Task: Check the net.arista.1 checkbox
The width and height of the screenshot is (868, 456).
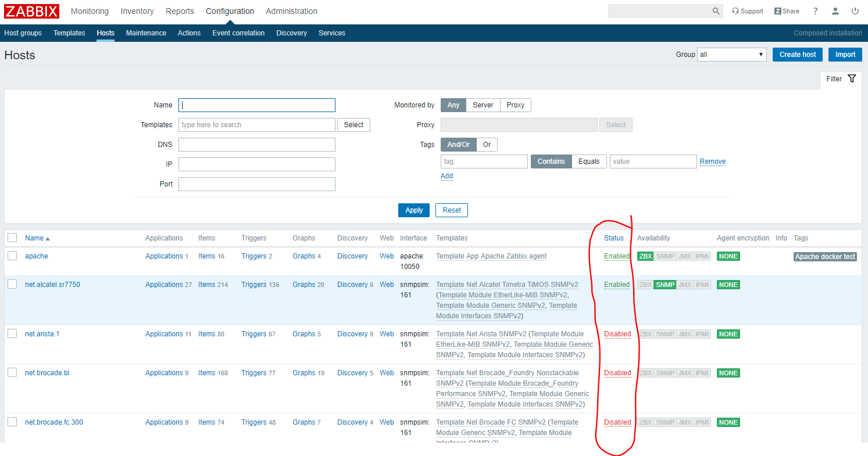Action: tap(12, 333)
